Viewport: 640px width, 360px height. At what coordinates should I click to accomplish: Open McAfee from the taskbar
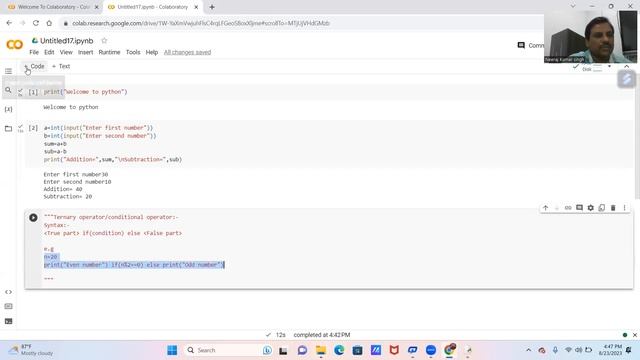(x=394, y=350)
